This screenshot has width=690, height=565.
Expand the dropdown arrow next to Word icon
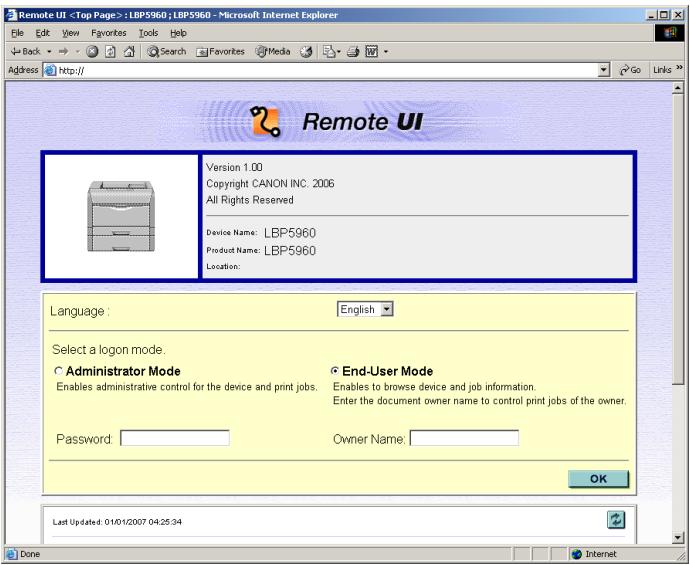tap(385, 51)
